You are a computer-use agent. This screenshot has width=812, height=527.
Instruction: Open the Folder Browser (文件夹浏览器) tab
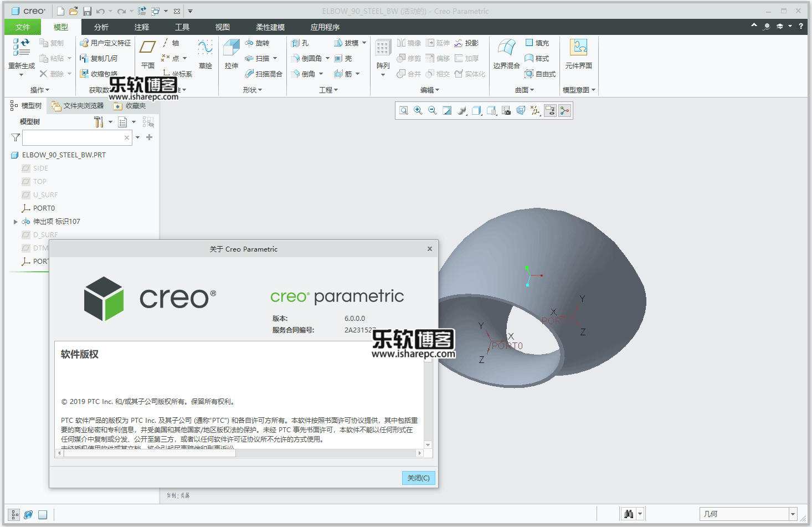coord(78,106)
